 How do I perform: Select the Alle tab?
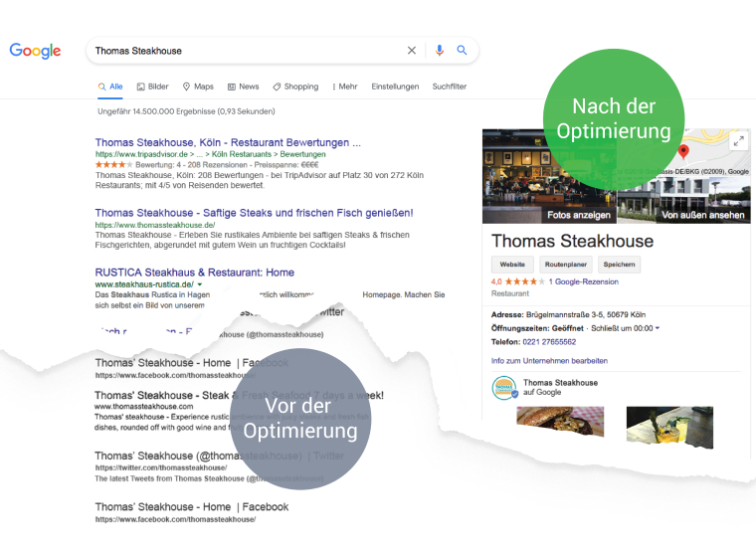[110, 87]
